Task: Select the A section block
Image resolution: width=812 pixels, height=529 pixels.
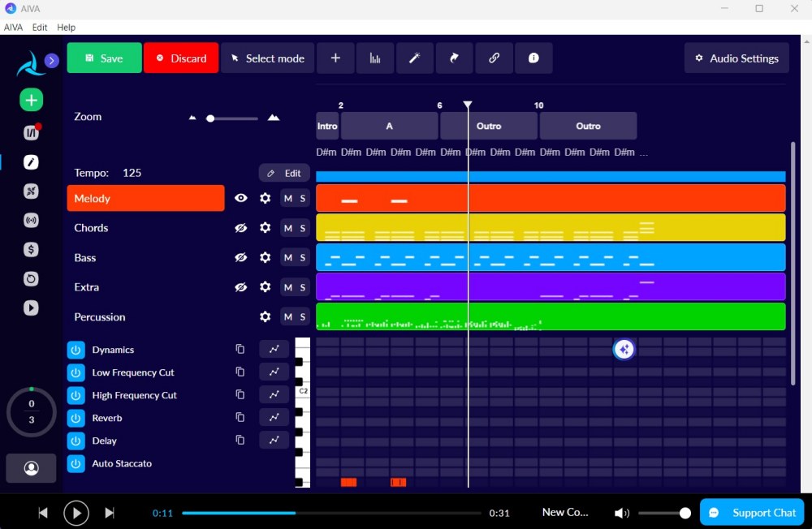Action: (390, 126)
